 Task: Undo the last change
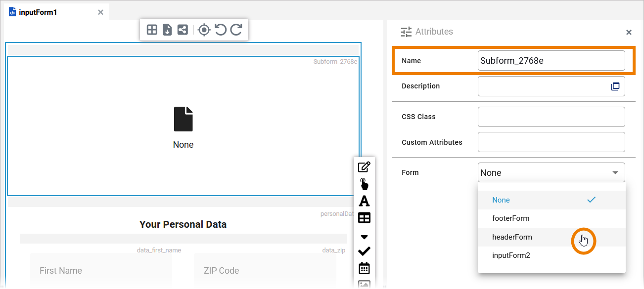point(221,30)
